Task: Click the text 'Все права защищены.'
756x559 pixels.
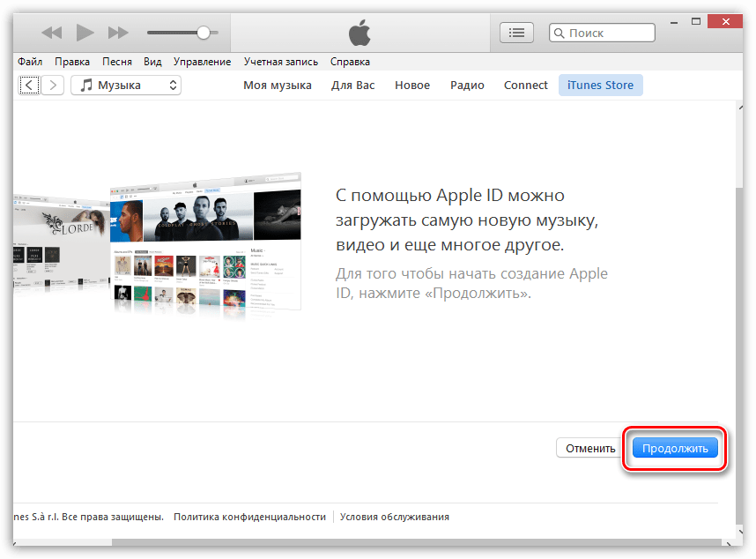Action: (113, 517)
